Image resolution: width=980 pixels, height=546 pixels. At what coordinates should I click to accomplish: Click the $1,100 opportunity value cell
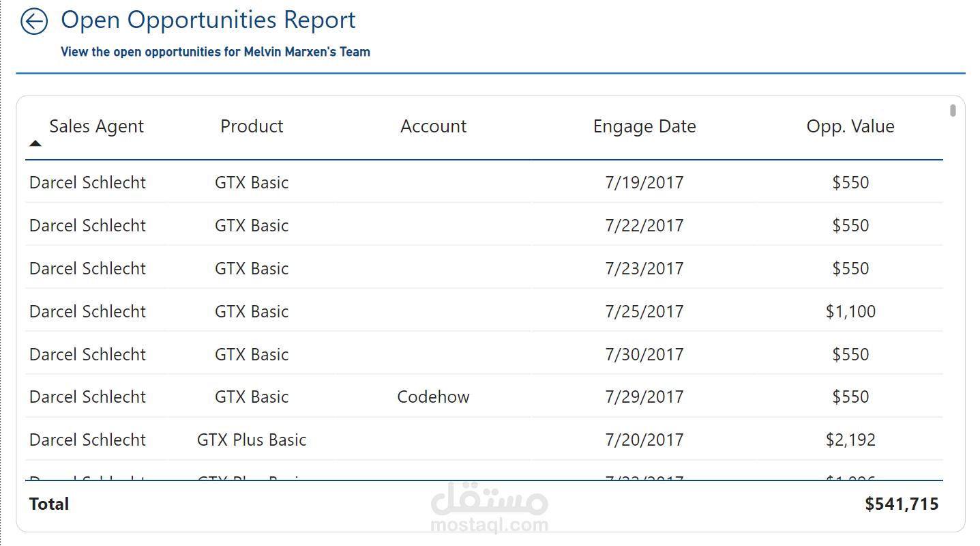[850, 311]
